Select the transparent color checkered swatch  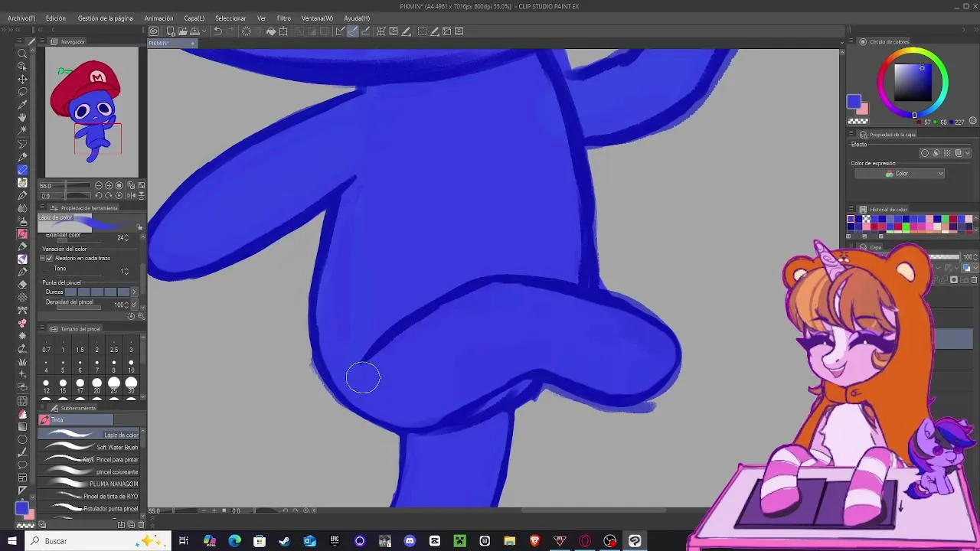coord(857,121)
